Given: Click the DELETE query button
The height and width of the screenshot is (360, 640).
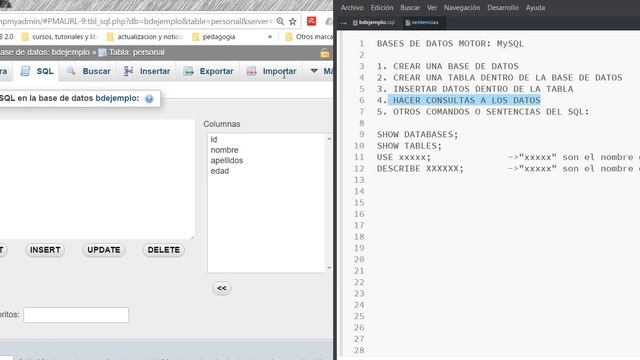Looking at the screenshot, I should click(x=164, y=250).
